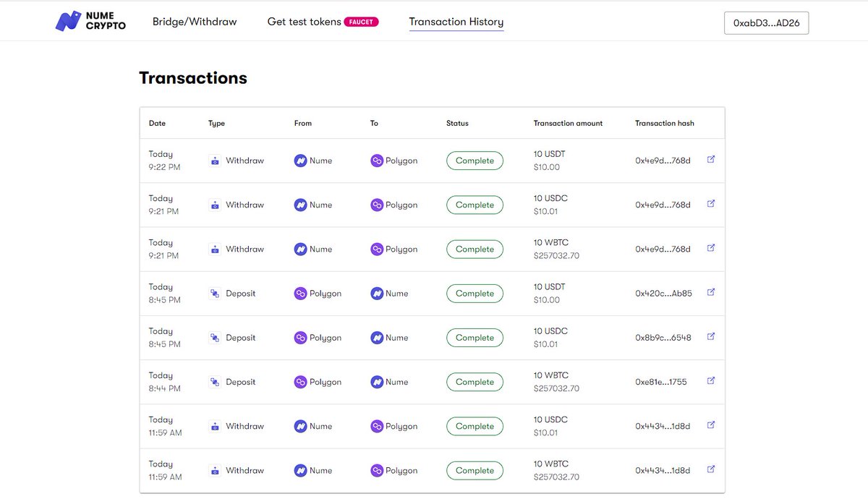Click Today 9:22 PM date cell
Screen dimensions: 868x499
click(164, 161)
